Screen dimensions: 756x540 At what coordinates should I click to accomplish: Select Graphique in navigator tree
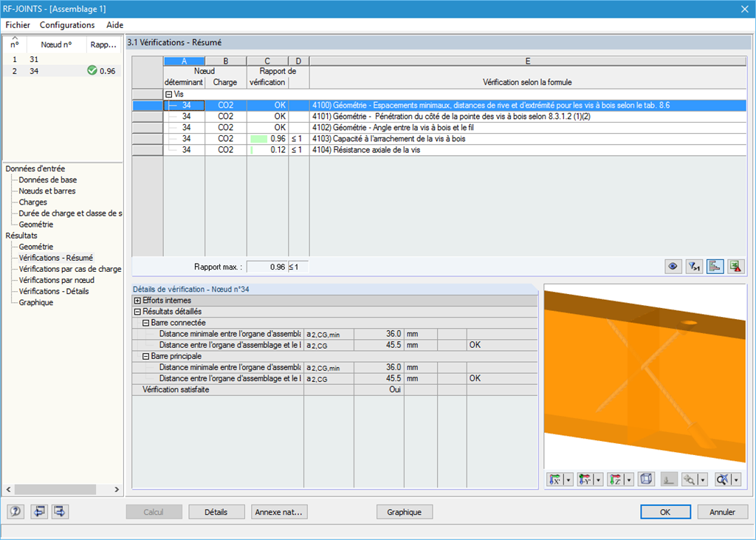(x=35, y=302)
